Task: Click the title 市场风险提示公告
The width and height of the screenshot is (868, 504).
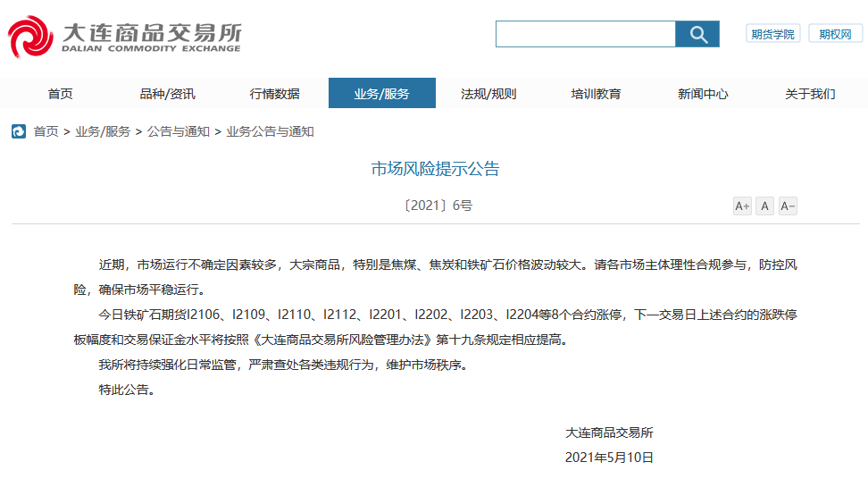Action: 435,168
